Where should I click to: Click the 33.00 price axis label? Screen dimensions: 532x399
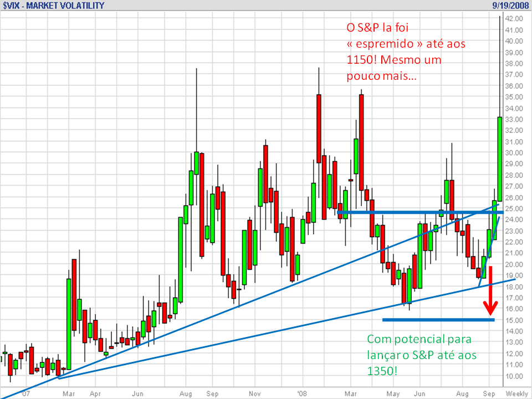pos(514,120)
